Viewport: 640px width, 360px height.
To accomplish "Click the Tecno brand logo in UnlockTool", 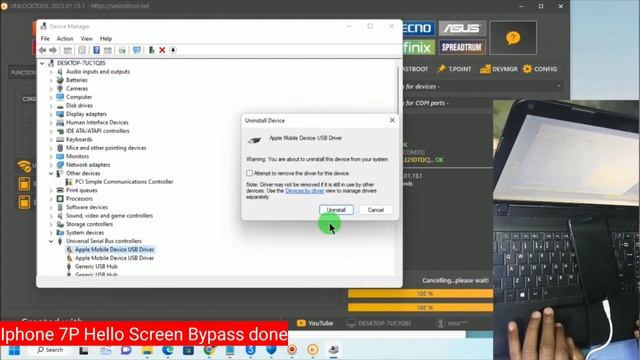I will coord(418,28).
